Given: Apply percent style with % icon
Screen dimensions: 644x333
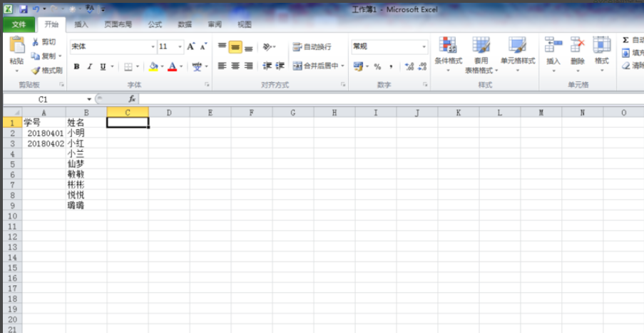Looking at the screenshot, I should pos(377,66).
